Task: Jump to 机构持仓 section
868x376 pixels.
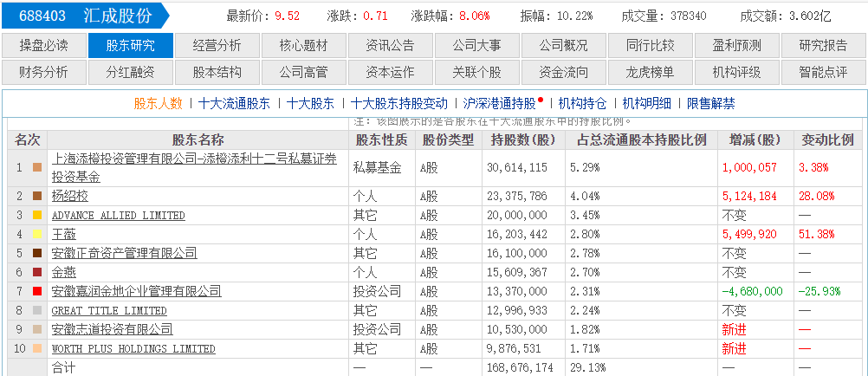Action: [x=582, y=103]
